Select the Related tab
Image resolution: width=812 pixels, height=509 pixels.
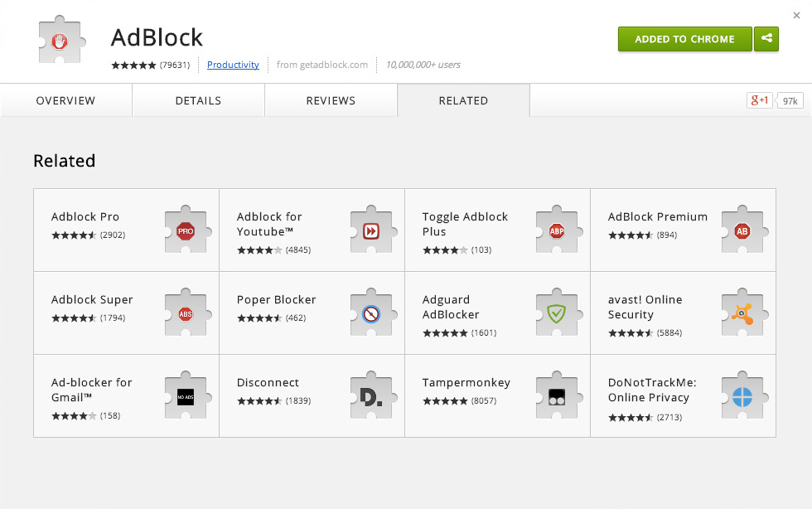pos(463,100)
